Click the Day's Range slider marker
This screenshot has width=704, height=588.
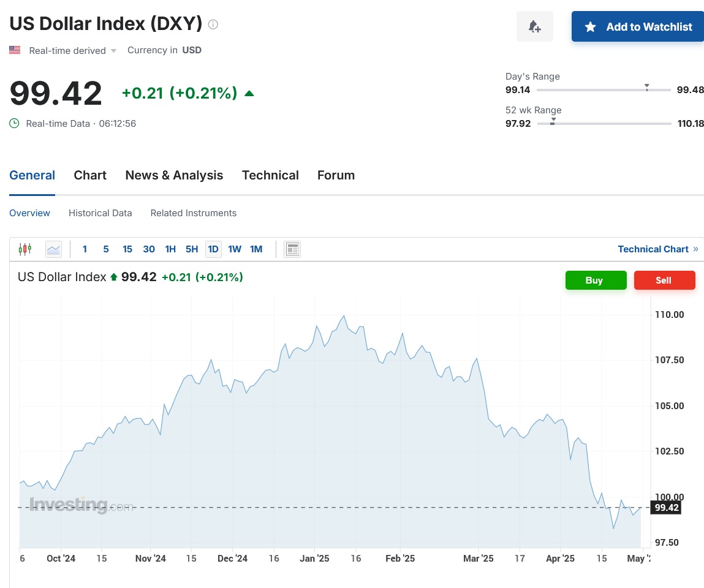point(647,88)
